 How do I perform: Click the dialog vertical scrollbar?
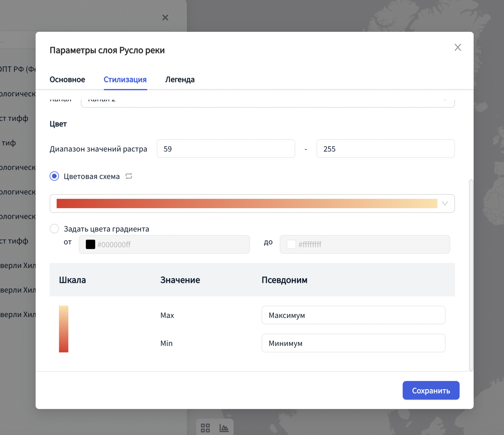click(471, 274)
